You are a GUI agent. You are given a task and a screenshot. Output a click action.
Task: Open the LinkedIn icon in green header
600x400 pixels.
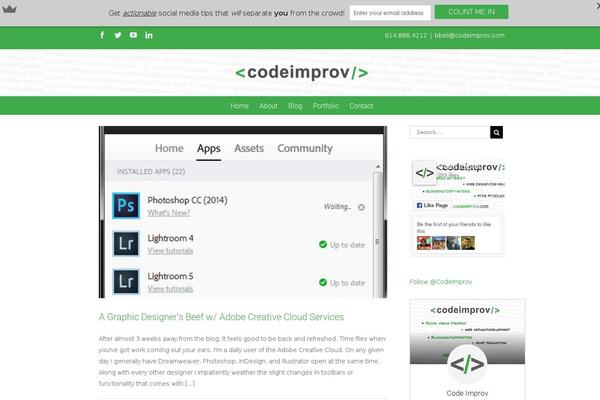click(149, 35)
